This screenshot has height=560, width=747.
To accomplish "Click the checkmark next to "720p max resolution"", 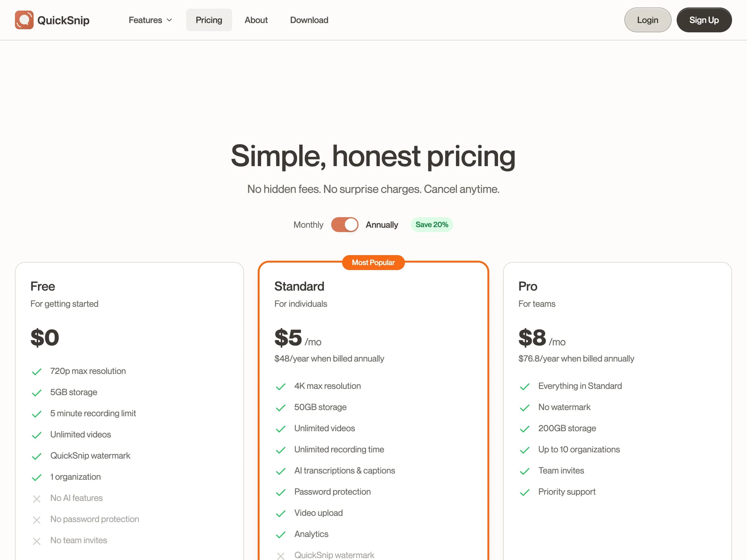I will click(36, 372).
